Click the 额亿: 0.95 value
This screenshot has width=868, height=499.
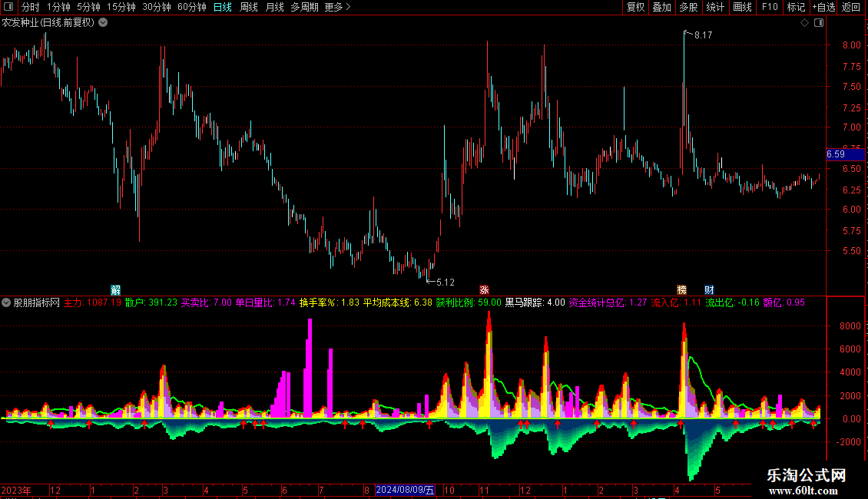tap(784, 302)
